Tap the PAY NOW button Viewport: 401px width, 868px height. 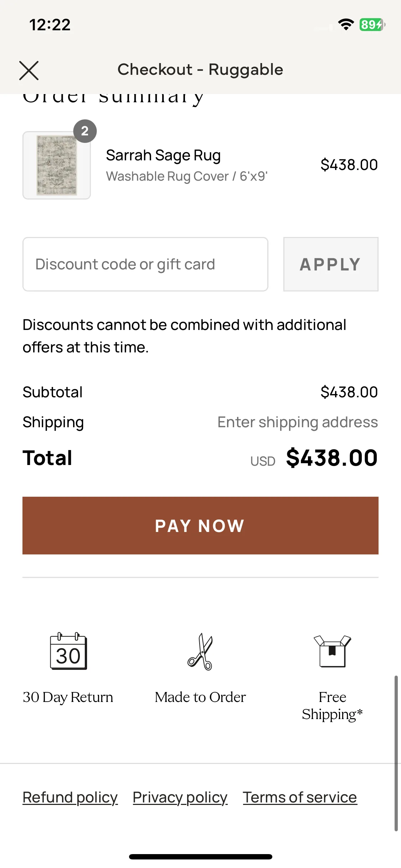pos(200,526)
